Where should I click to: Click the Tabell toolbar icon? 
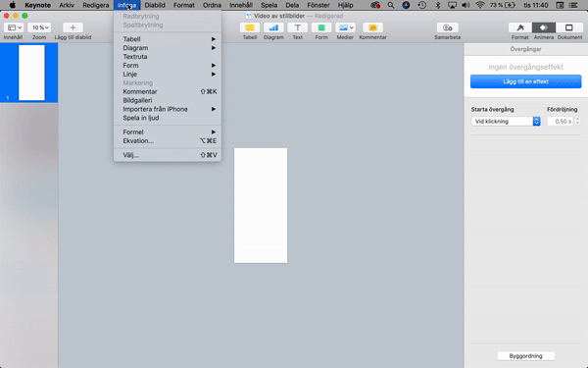coord(250,27)
